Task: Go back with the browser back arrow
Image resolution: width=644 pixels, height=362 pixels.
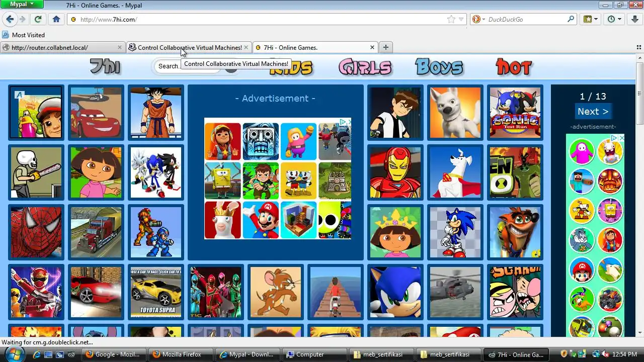Action: (x=10, y=19)
